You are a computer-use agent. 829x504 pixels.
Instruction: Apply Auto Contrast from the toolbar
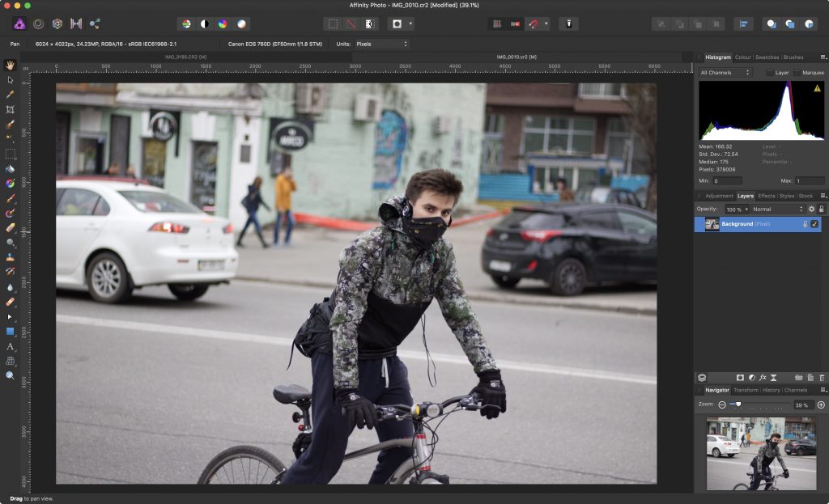pos(205,23)
